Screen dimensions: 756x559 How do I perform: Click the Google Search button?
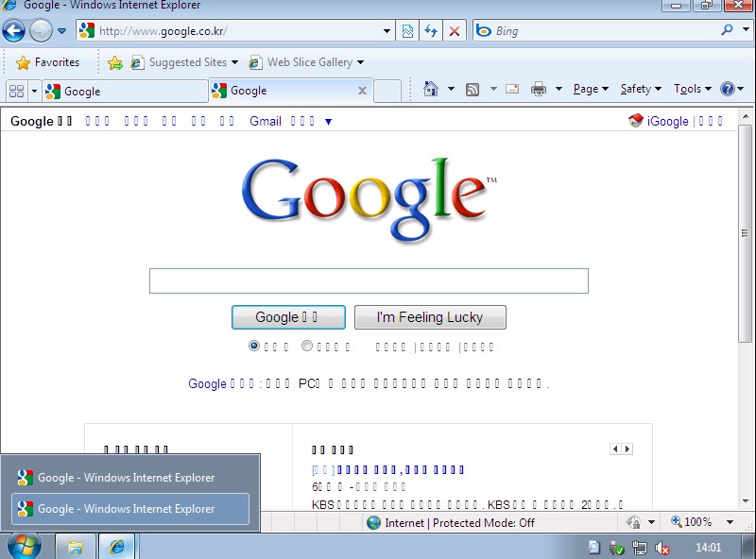click(288, 317)
